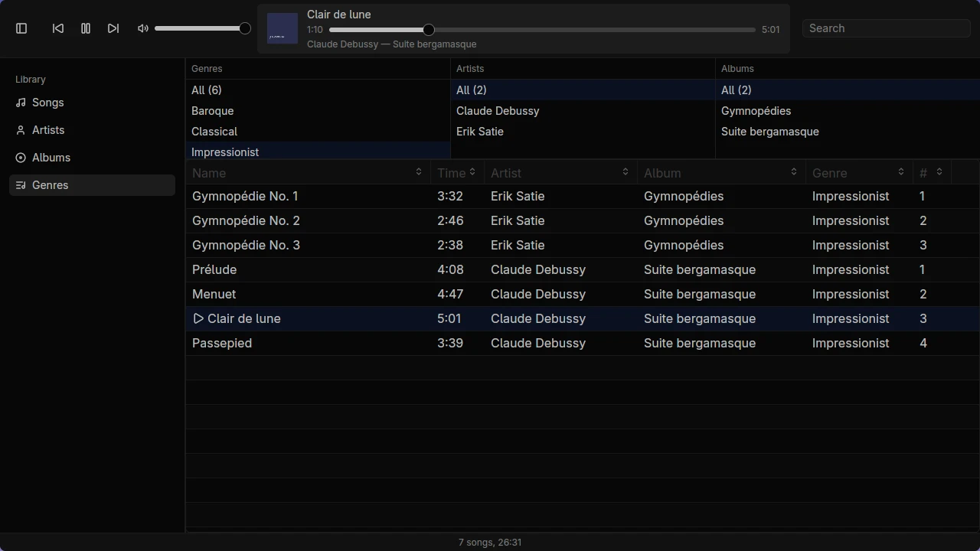
Task: Click Suite bergamasque in the Menuet row
Action: [x=700, y=294]
